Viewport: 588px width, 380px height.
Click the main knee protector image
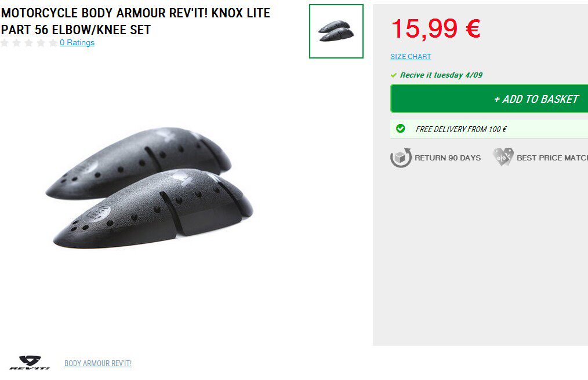click(x=149, y=187)
